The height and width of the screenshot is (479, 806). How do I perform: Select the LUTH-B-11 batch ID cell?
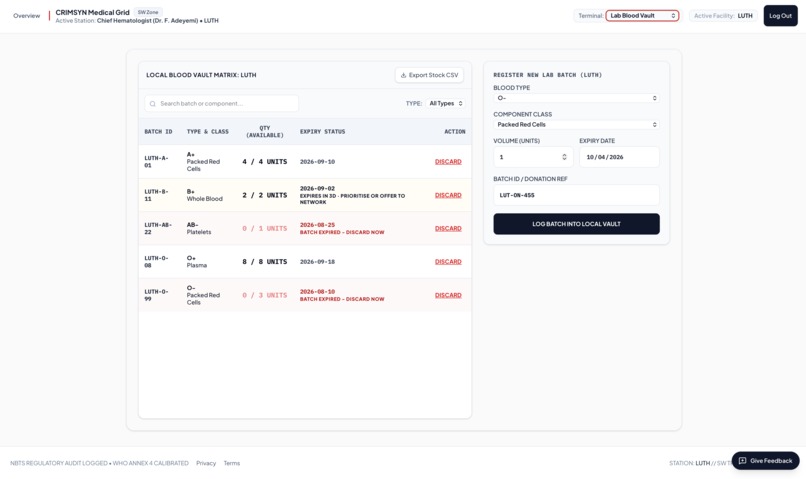tap(156, 195)
